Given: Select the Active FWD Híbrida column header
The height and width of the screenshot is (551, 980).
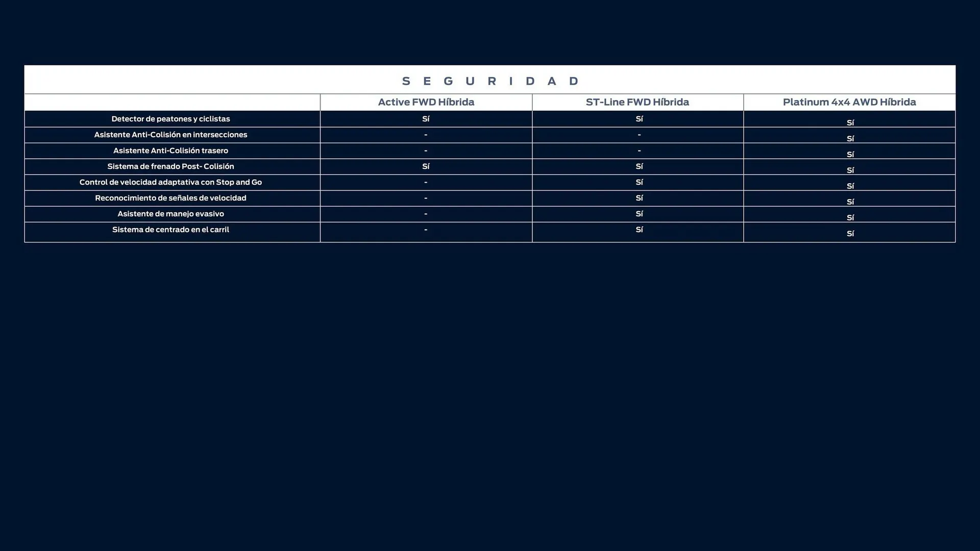Looking at the screenshot, I should [x=426, y=102].
